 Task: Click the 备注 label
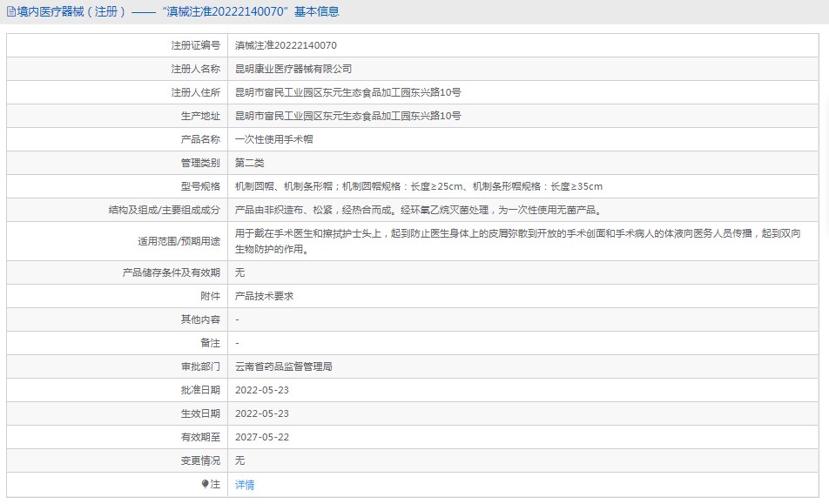point(211,343)
